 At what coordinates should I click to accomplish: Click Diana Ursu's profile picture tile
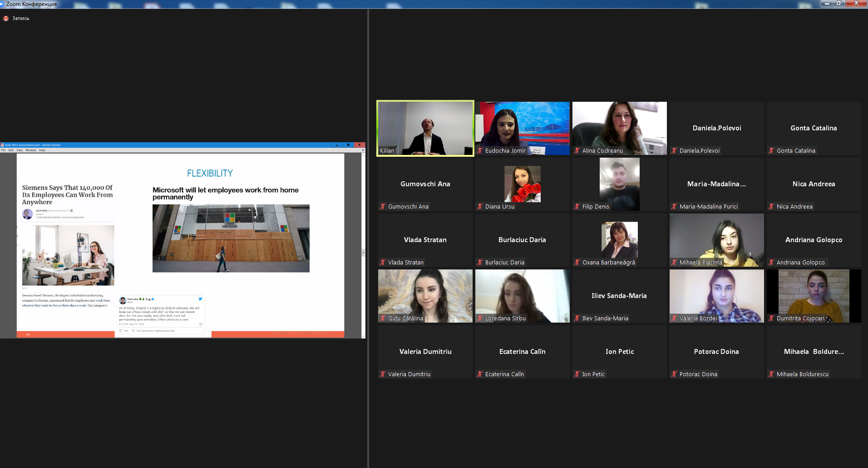tap(522, 184)
